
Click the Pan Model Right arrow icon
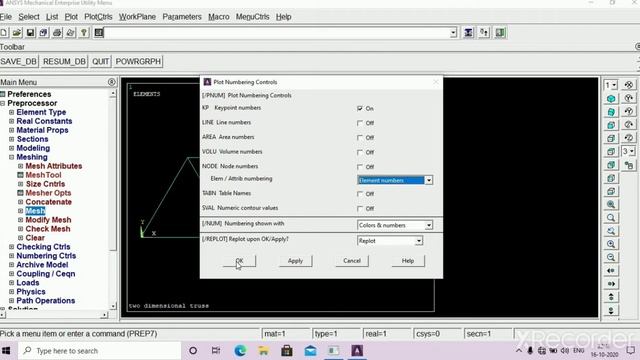point(611,284)
